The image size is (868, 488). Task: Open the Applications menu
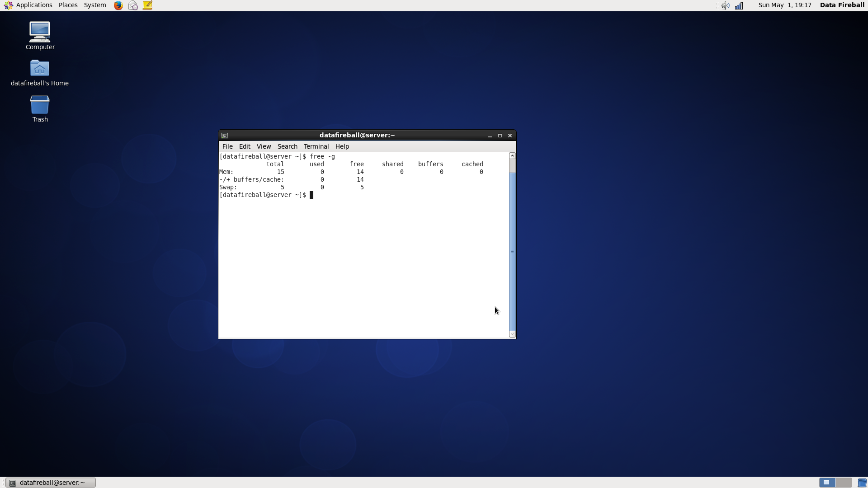click(34, 5)
